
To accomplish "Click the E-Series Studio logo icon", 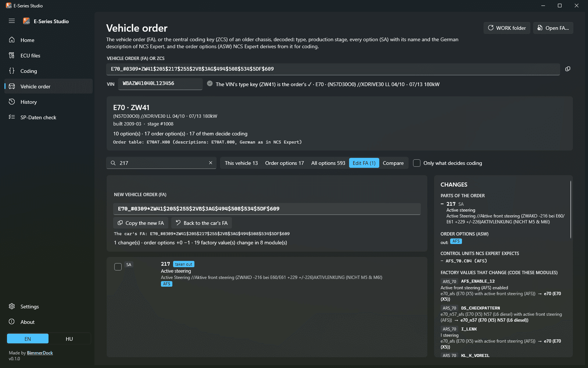I will point(26,21).
